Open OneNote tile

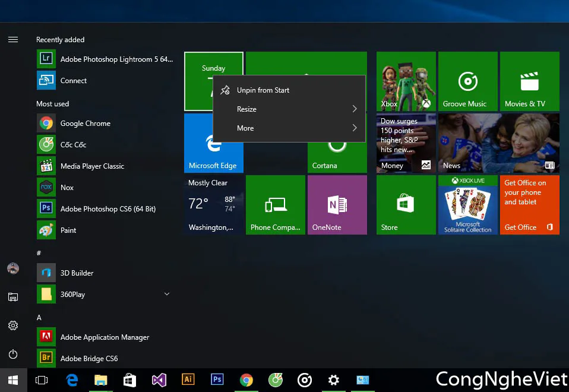(337, 205)
